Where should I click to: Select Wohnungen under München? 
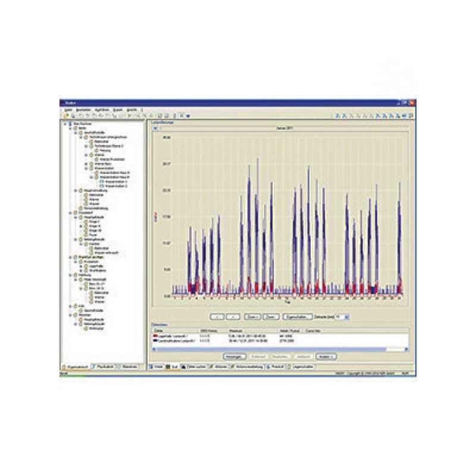pos(97,328)
